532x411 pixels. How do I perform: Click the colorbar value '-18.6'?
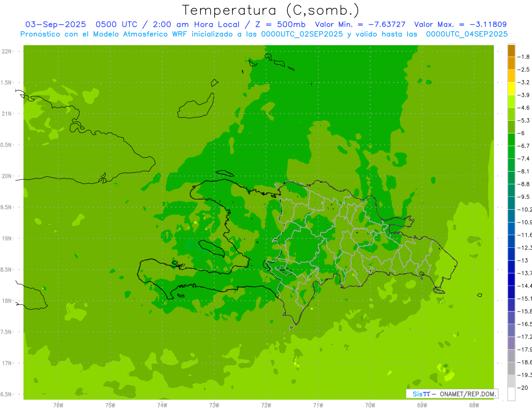click(x=525, y=362)
